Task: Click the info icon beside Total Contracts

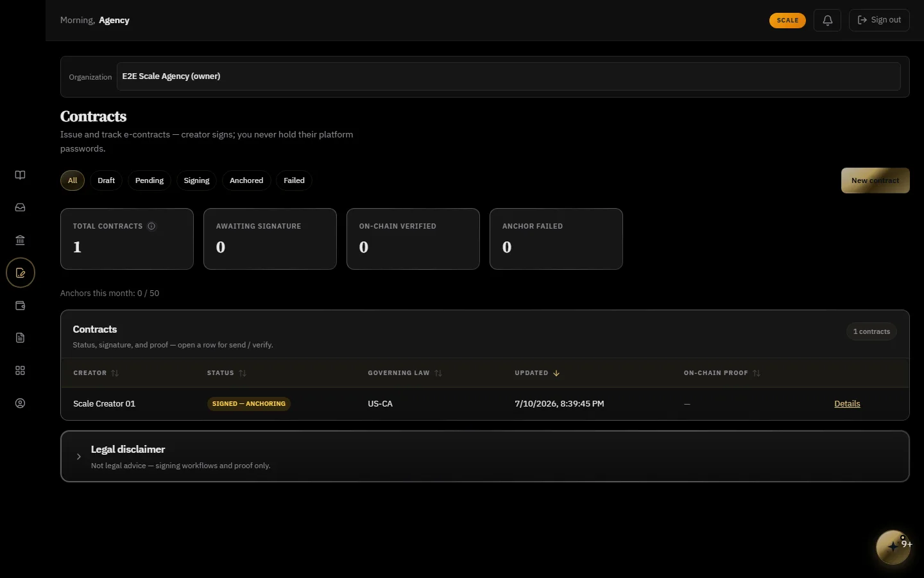Action: 151,226
